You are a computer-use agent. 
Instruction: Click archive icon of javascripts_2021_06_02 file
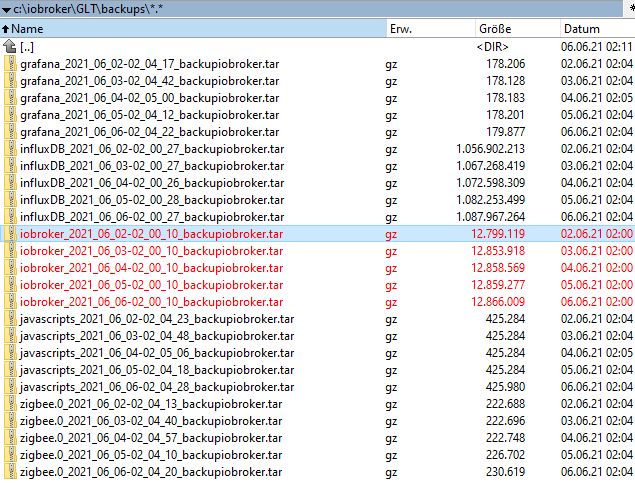10,319
